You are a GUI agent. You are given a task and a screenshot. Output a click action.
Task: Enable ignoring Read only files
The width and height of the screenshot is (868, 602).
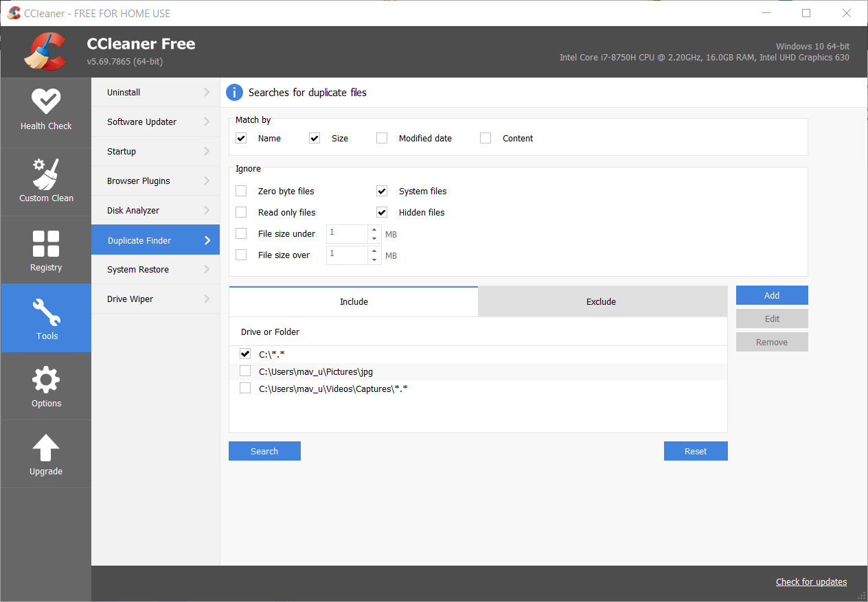pos(241,212)
